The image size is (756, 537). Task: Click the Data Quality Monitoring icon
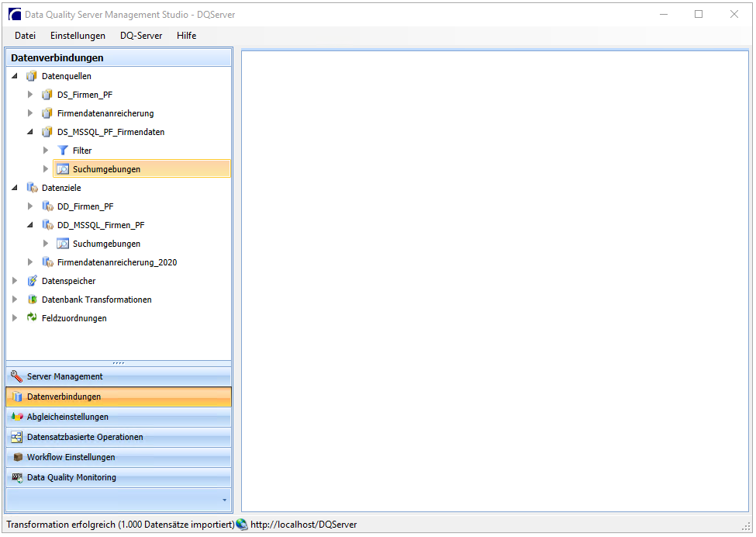17,478
